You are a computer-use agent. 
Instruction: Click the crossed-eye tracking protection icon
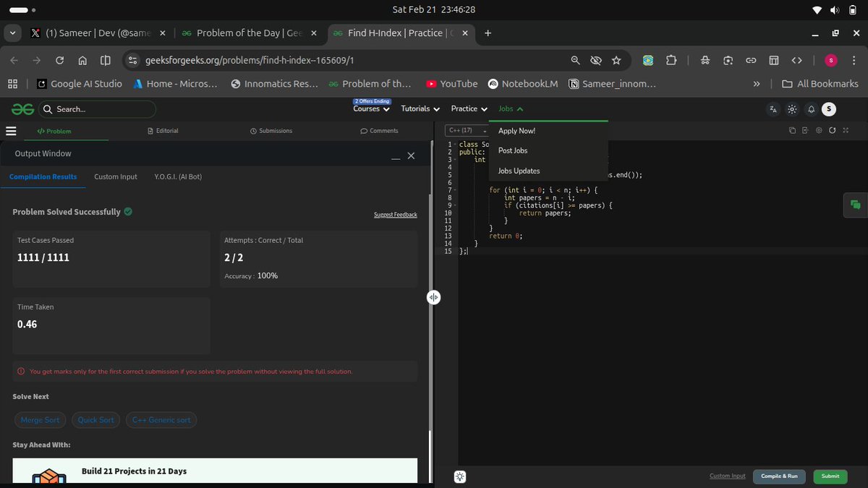(x=596, y=61)
